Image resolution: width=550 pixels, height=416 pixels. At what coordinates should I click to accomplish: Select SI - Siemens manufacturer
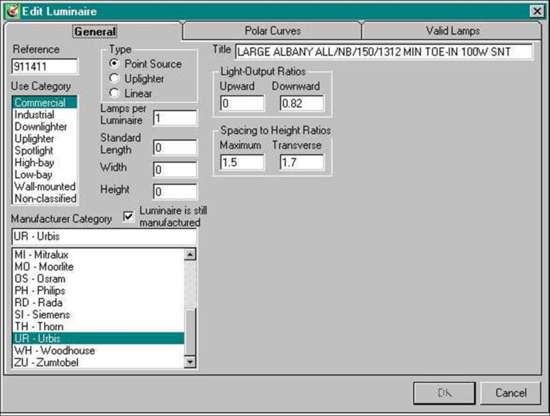pyautogui.click(x=98, y=314)
